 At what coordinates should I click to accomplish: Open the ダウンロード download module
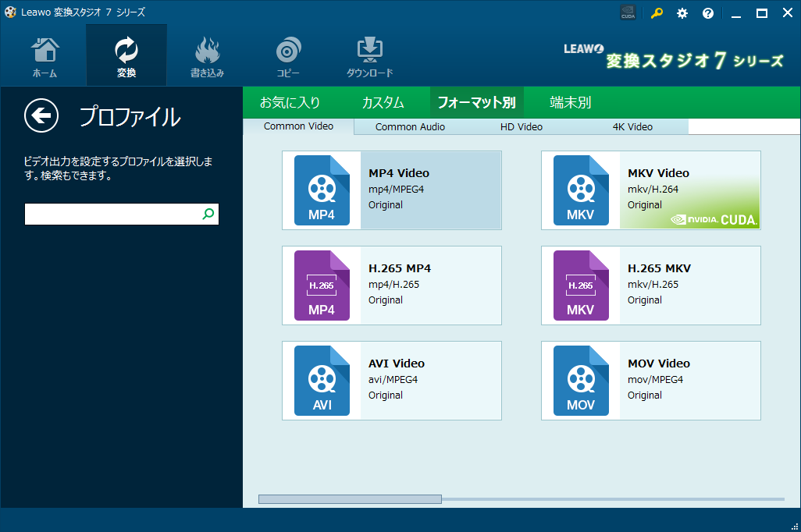click(x=369, y=56)
